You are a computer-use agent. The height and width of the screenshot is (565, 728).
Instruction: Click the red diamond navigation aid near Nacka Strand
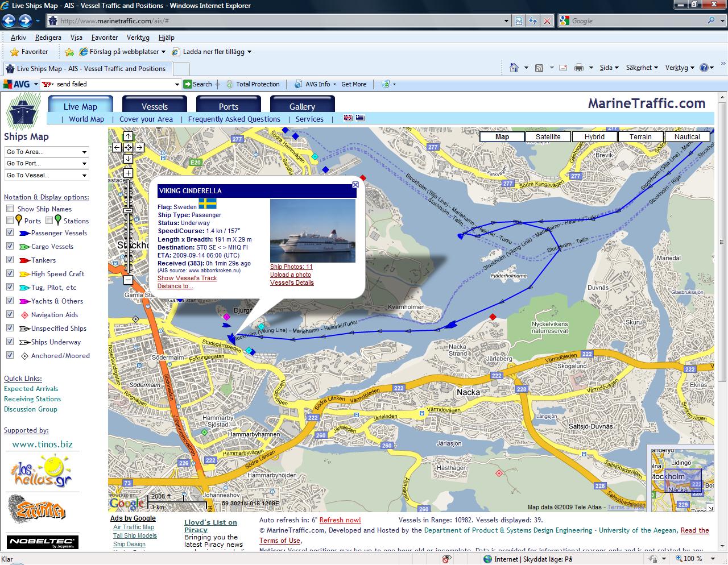click(x=493, y=317)
